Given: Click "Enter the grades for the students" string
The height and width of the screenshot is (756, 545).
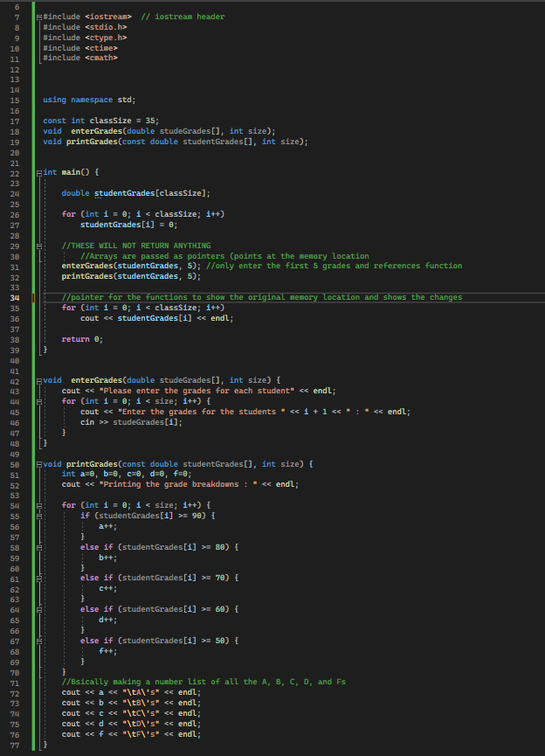Looking at the screenshot, I should (x=201, y=412).
